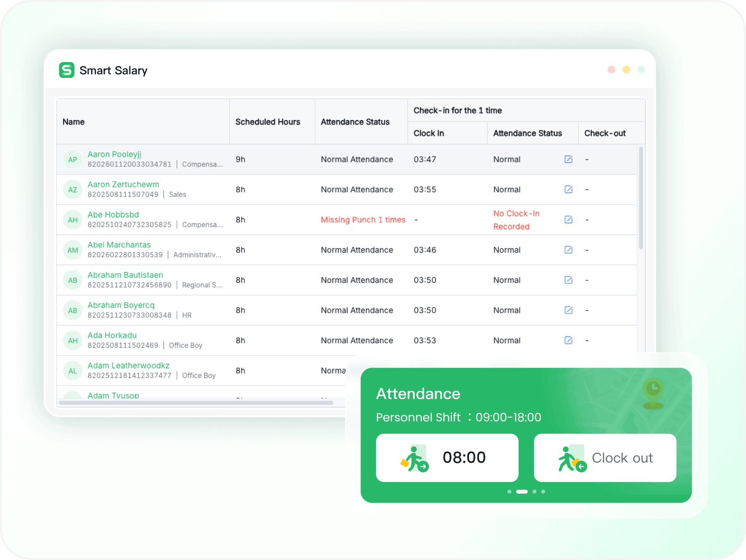Viewport: 746px width, 560px height.
Task: Edit Aaron Zertuchewm's check-in attendance record
Action: [x=568, y=190]
